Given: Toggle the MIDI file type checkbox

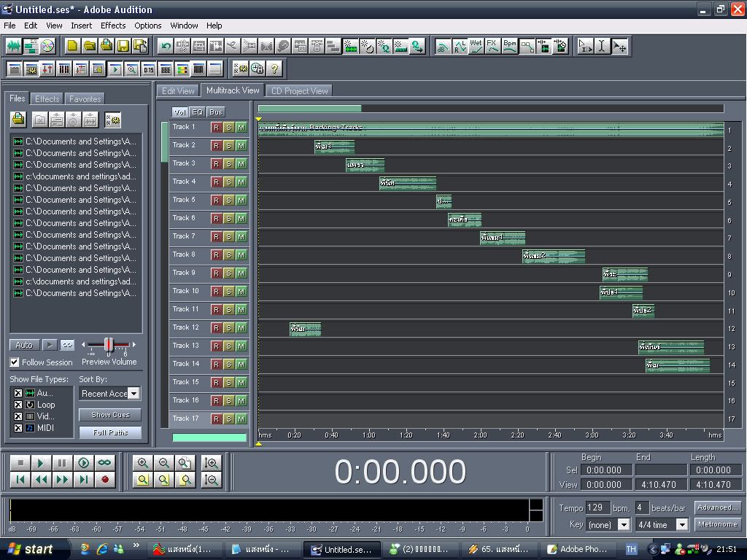Looking at the screenshot, I should click(x=18, y=428).
